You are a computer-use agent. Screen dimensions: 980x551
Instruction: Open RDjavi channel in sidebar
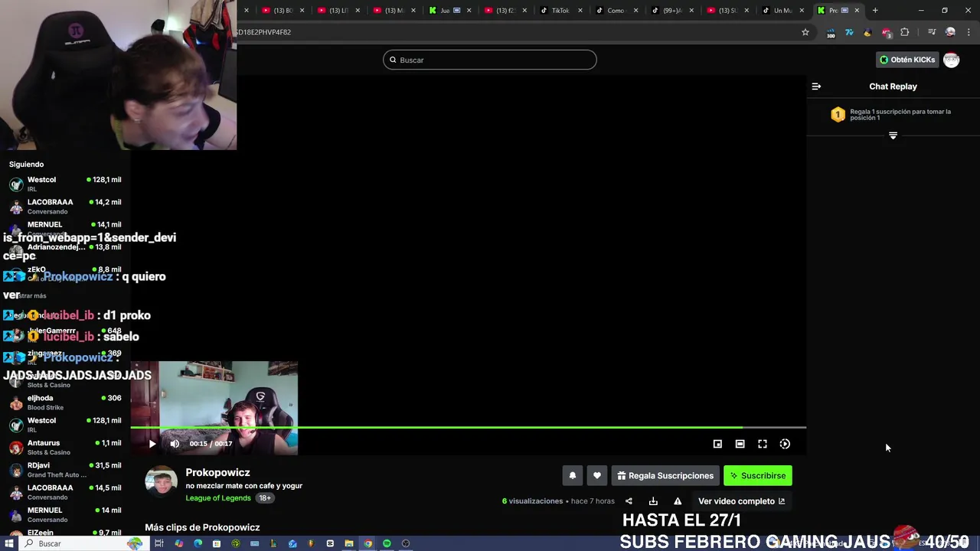point(65,470)
